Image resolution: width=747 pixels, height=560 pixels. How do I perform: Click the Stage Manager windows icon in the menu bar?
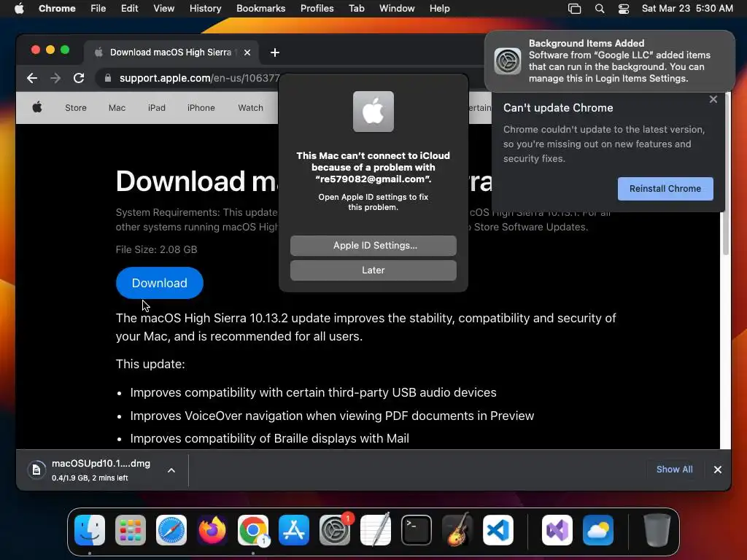point(575,9)
